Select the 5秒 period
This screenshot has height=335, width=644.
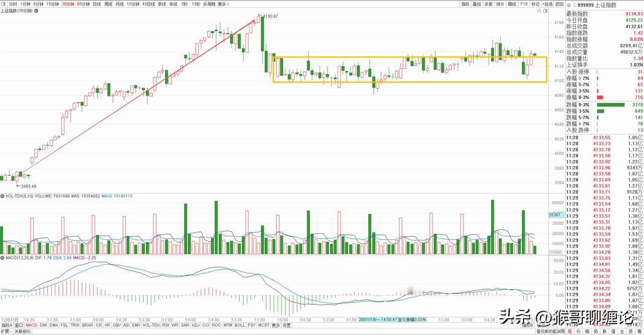[185, 4]
